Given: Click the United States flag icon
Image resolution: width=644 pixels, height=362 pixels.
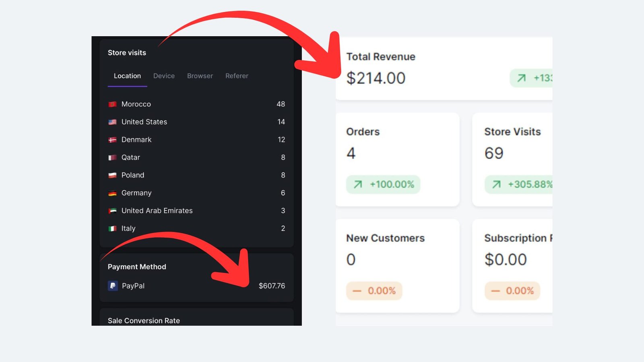Looking at the screenshot, I should click(x=112, y=122).
